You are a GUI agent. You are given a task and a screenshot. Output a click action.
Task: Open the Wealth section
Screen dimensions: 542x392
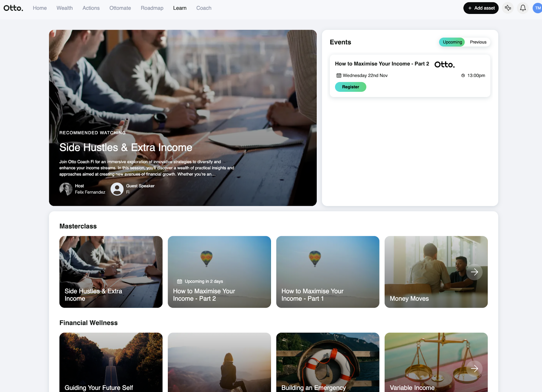click(x=65, y=8)
